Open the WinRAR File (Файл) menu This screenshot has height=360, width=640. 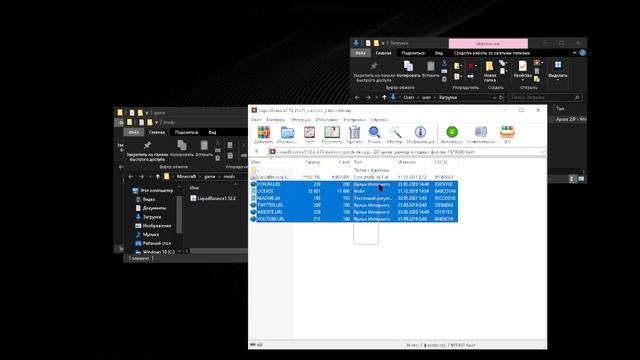[256, 120]
